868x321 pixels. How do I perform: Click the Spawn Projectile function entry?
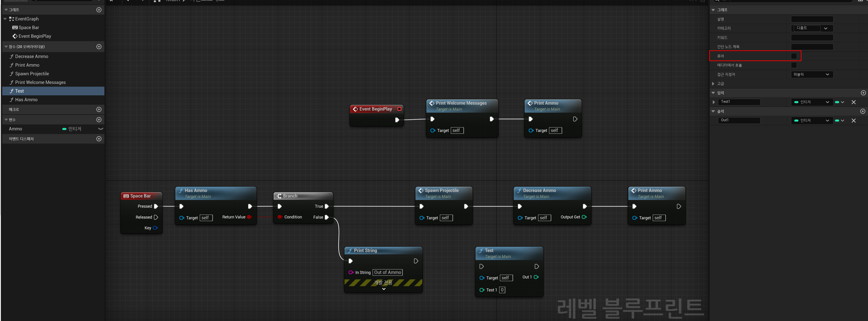point(32,73)
